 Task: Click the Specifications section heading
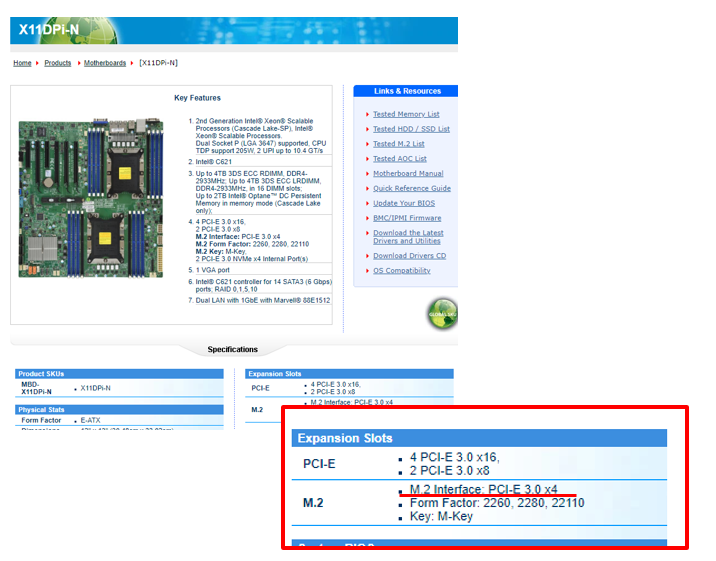coord(232,349)
